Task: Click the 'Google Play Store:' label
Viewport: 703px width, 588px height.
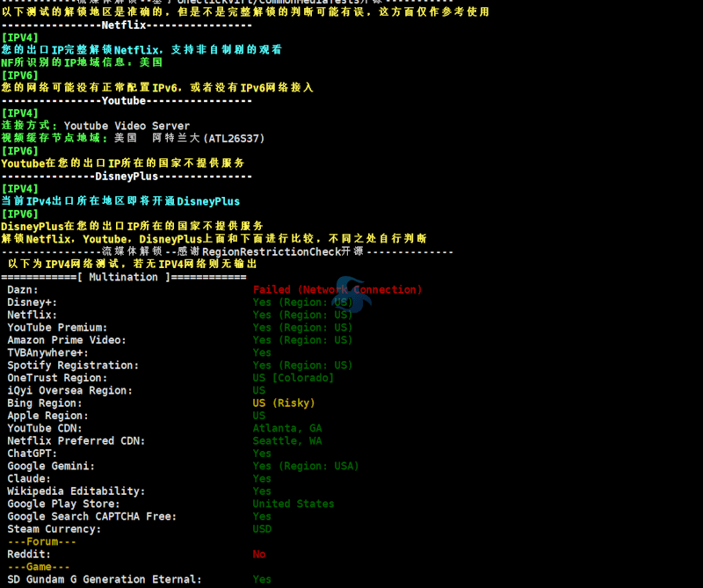Action: coord(63,504)
